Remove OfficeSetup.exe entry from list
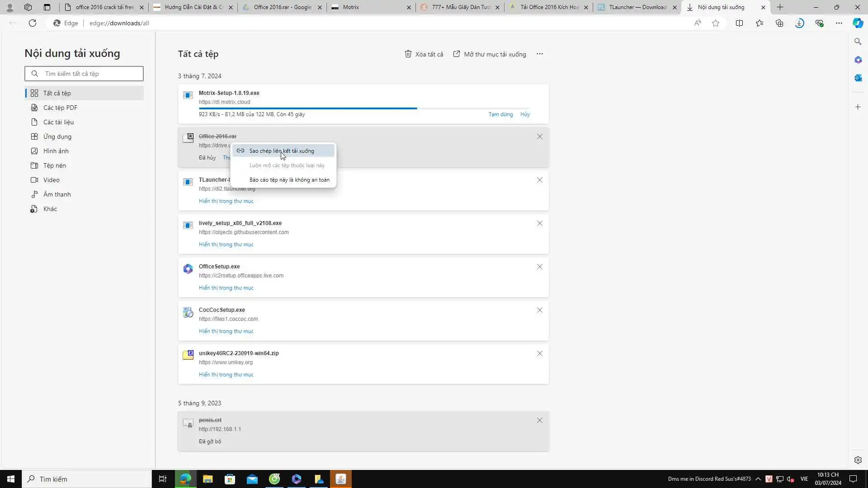The height and width of the screenshot is (488, 868). click(x=539, y=267)
